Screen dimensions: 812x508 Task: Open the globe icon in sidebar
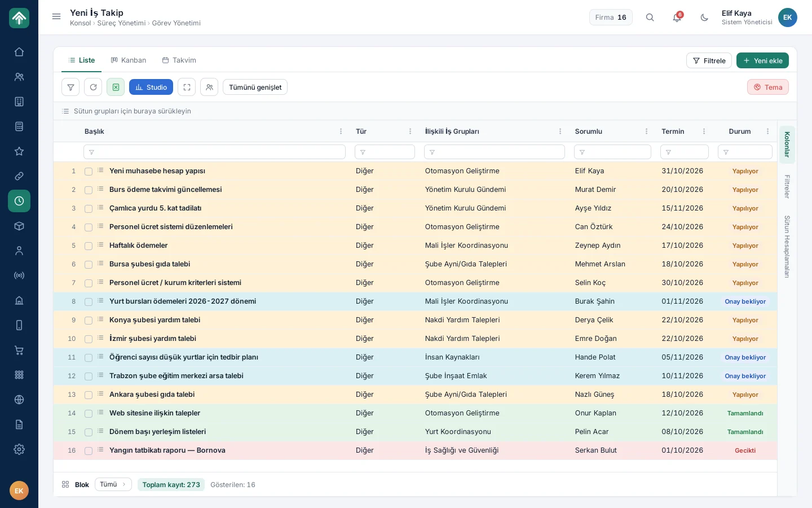[19, 400]
